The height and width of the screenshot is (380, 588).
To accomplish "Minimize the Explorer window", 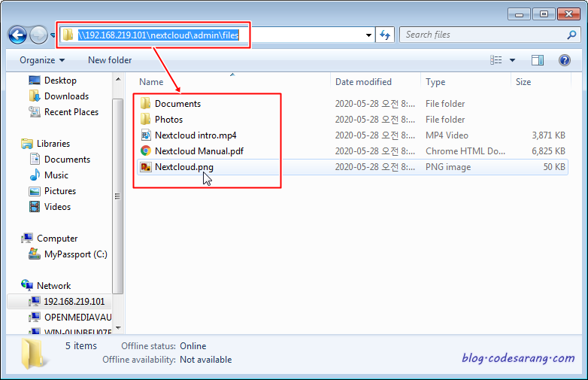I will 519,14.
